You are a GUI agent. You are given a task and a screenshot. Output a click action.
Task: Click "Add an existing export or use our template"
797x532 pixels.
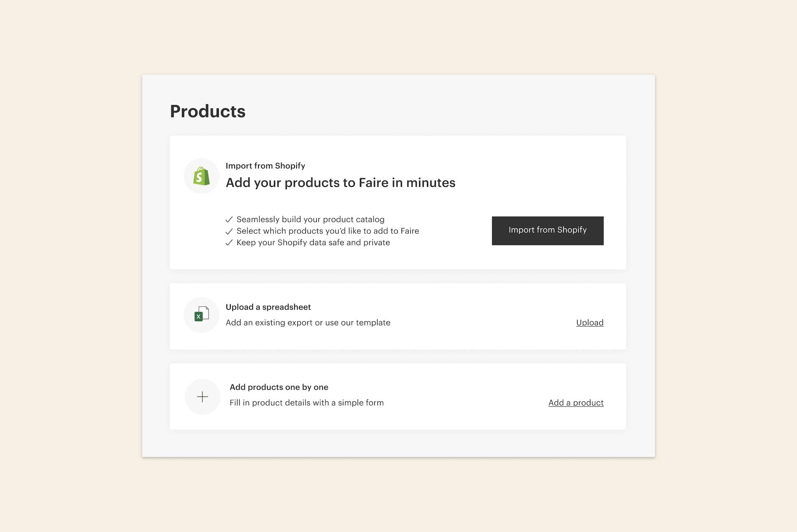pos(308,323)
